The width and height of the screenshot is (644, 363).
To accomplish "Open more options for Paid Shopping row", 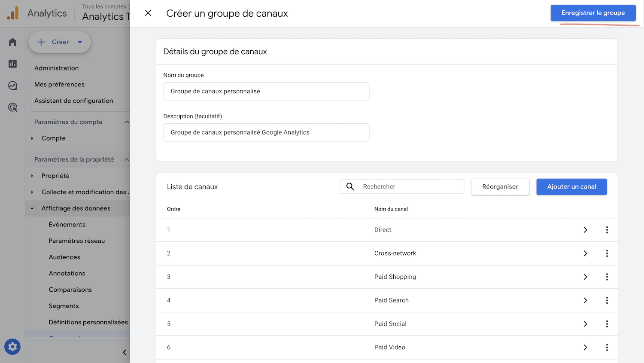I will pyautogui.click(x=607, y=277).
